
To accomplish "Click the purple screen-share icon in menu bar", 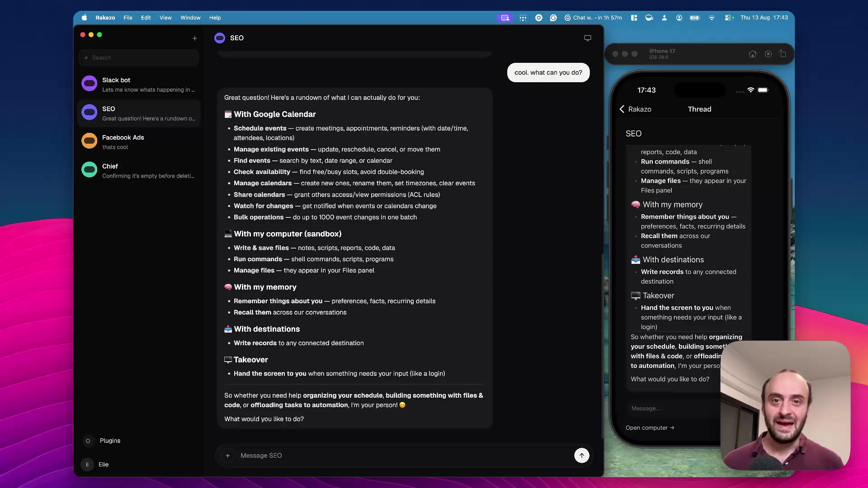I will (505, 18).
